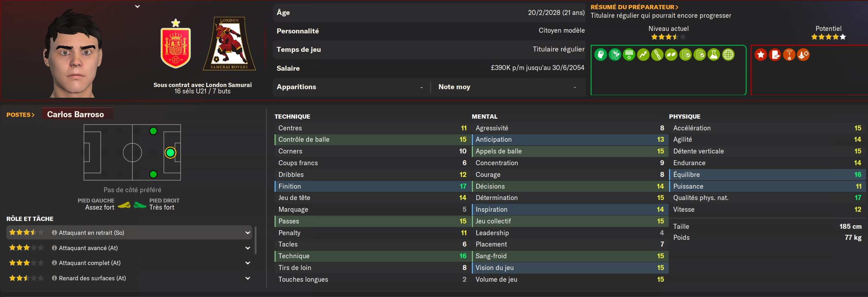Click the roles list scrollbar

[255, 241]
